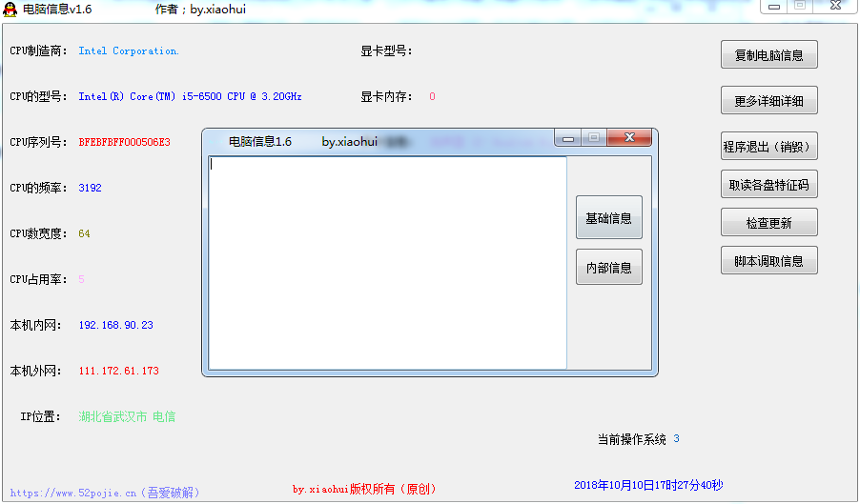
Task: Click 内部信息 in the popup window
Action: [x=609, y=268]
